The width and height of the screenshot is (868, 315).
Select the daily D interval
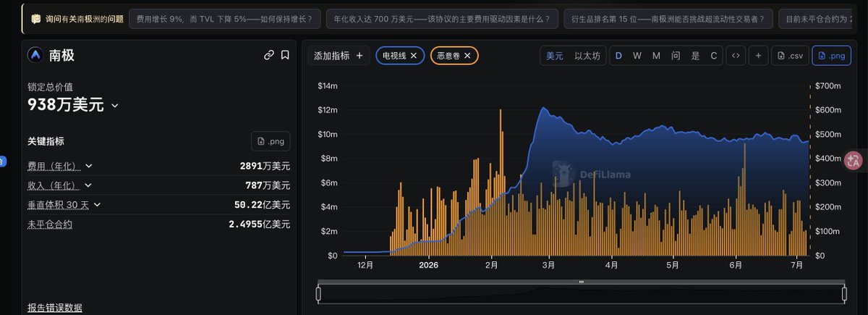pyautogui.click(x=618, y=56)
